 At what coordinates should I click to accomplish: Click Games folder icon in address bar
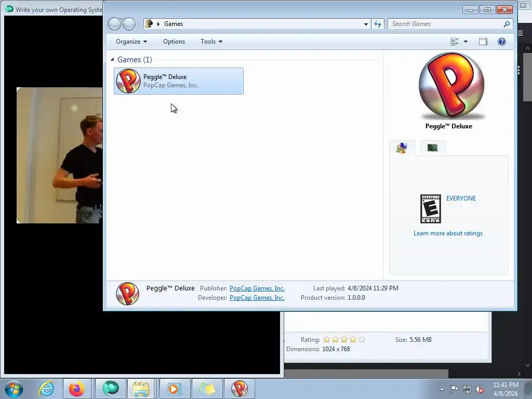click(149, 24)
